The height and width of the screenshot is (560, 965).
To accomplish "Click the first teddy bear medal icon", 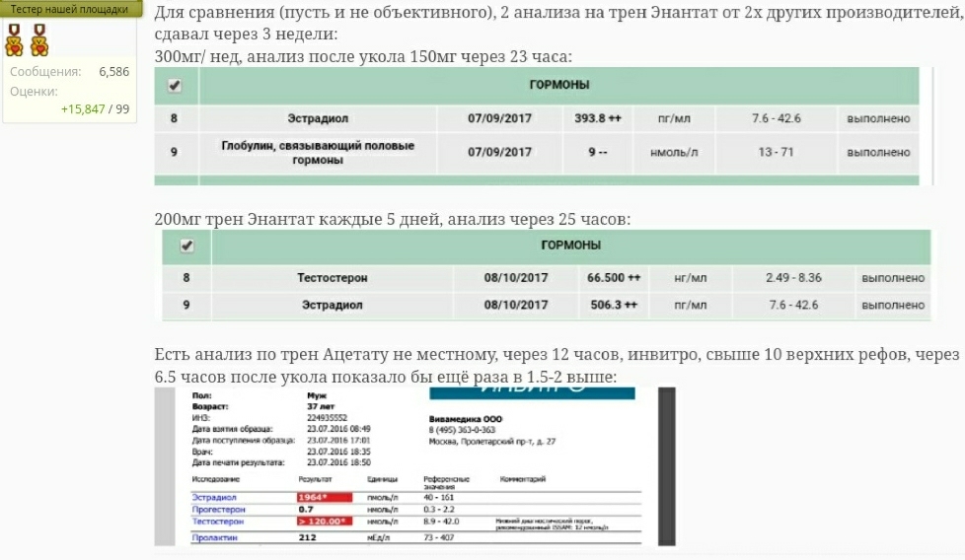I will (x=14, y=39).
